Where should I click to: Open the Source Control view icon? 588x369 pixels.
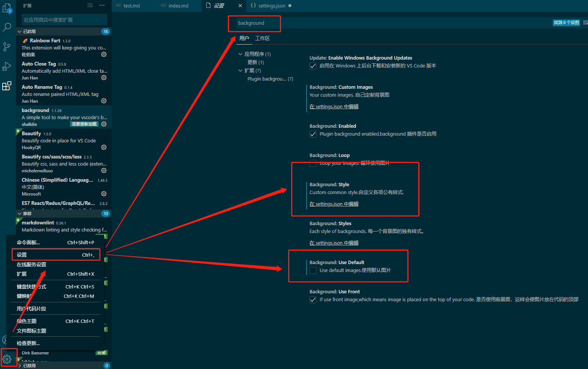[7, 47]
